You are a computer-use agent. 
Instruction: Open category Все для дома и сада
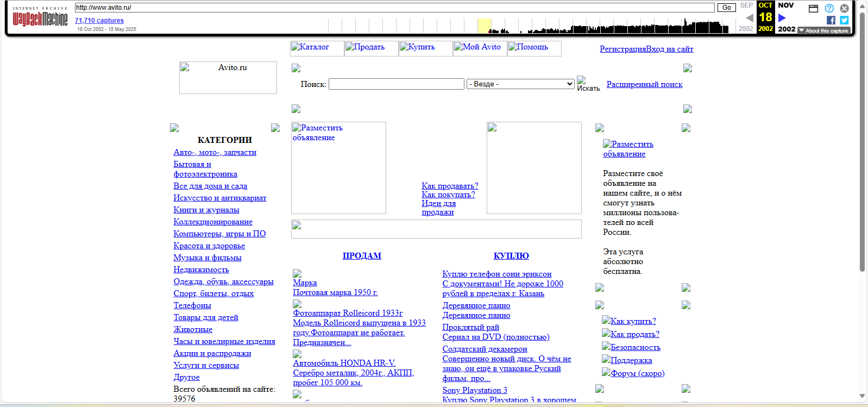(x=210, y=186)
